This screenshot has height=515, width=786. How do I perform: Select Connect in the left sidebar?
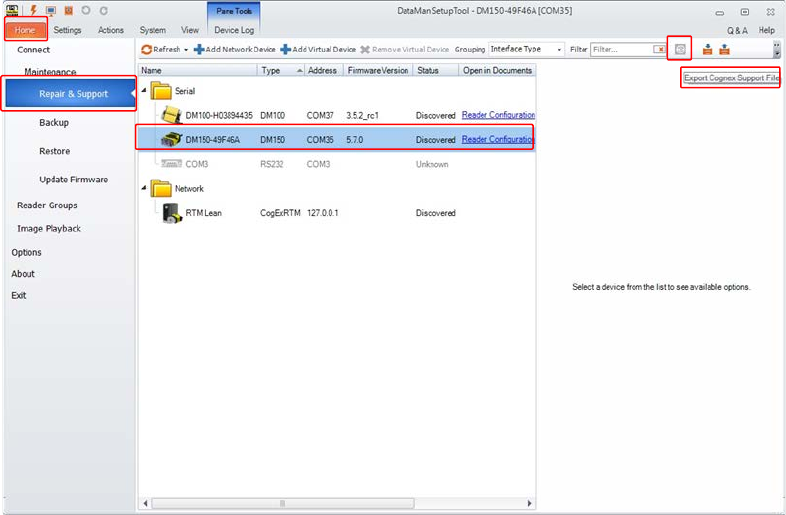[34, 50]
